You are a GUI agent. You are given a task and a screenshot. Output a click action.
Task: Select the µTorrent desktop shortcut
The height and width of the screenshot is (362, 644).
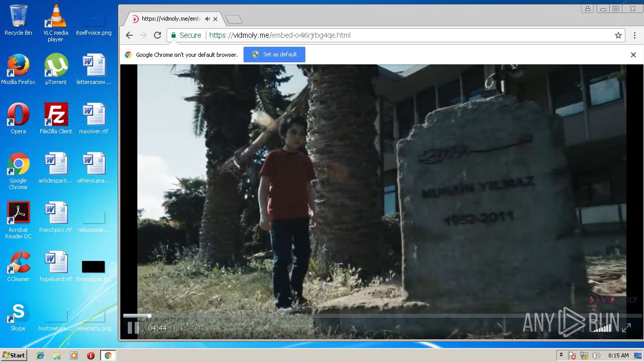pyautogui.click(x=55, y=69)
